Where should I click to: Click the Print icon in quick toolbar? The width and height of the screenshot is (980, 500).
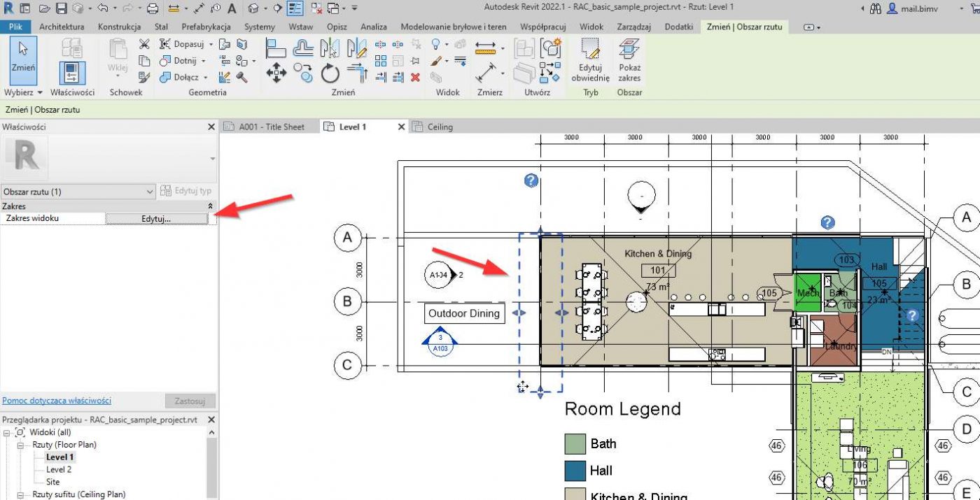153,8
